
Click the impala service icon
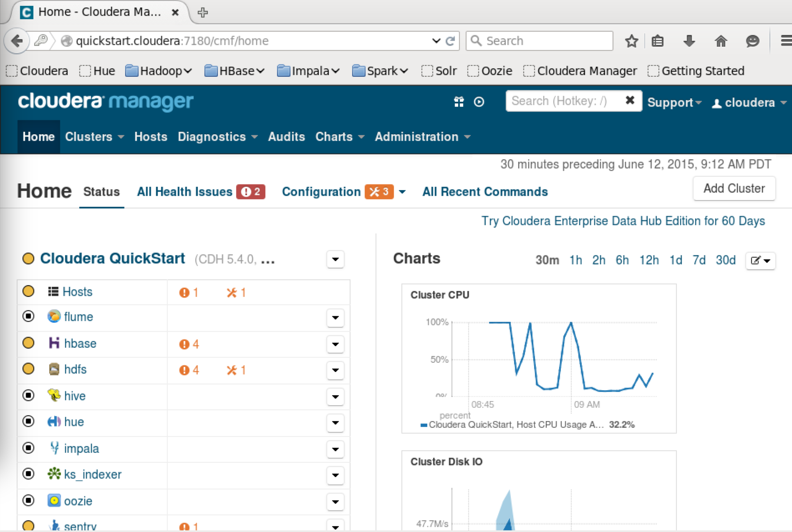(54, 448)
